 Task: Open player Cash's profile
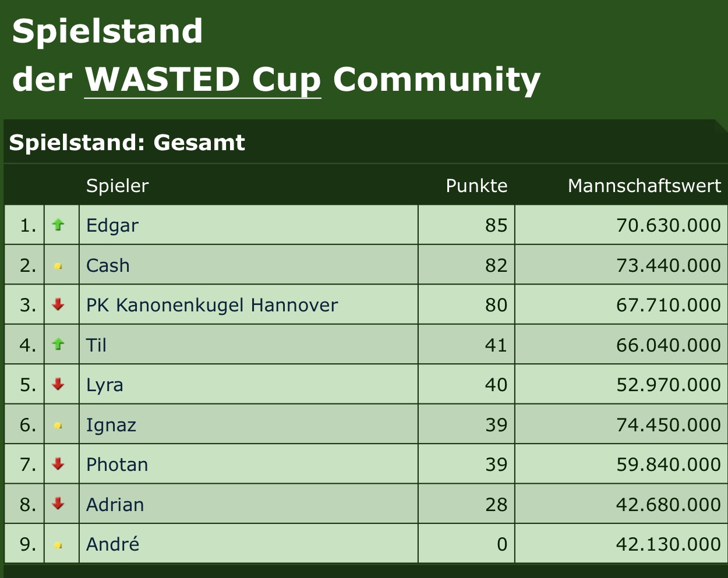click(x=108, y=265)
